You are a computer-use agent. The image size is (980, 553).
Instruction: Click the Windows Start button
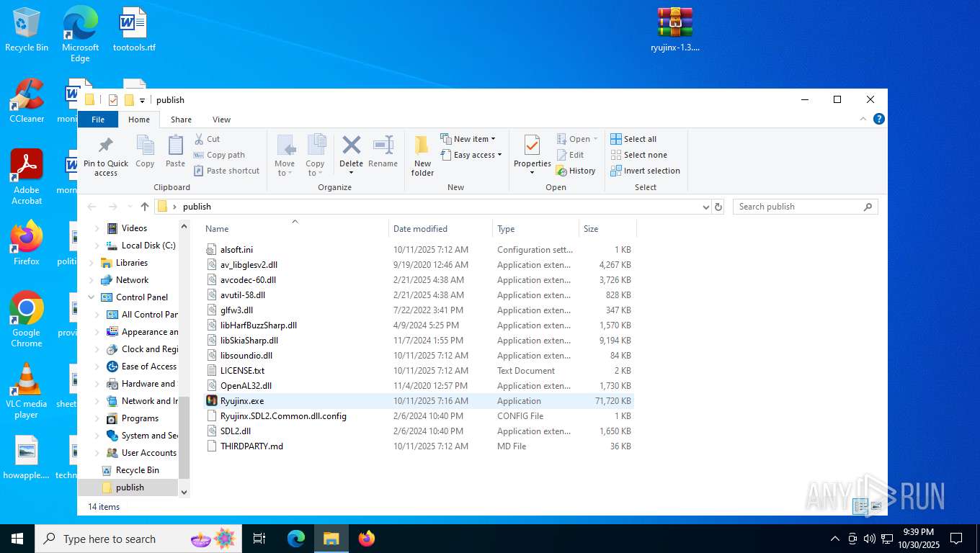coord(17,539)
